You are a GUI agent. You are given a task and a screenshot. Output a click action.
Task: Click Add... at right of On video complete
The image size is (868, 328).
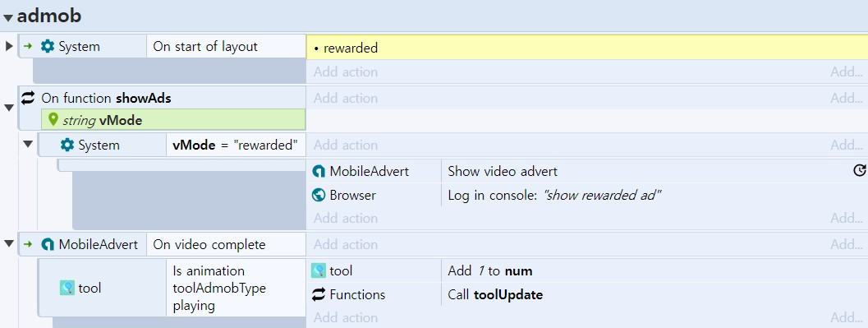(x=847, y=244)
